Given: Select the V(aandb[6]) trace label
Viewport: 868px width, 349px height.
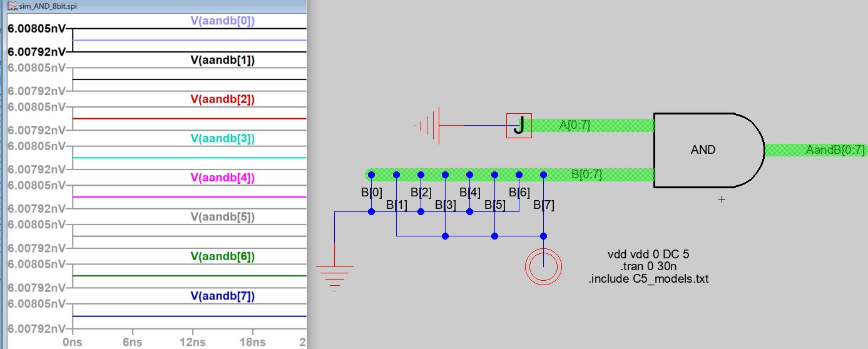Looking at the screenshot, I should point(222,256).
